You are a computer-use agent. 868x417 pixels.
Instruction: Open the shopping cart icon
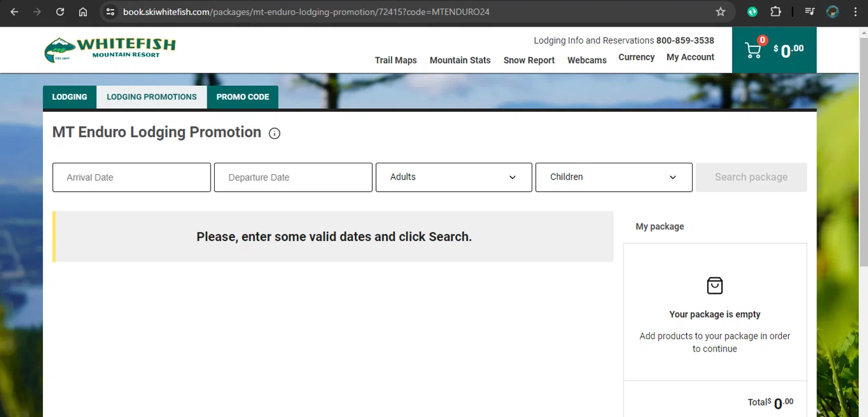(753, 50)
